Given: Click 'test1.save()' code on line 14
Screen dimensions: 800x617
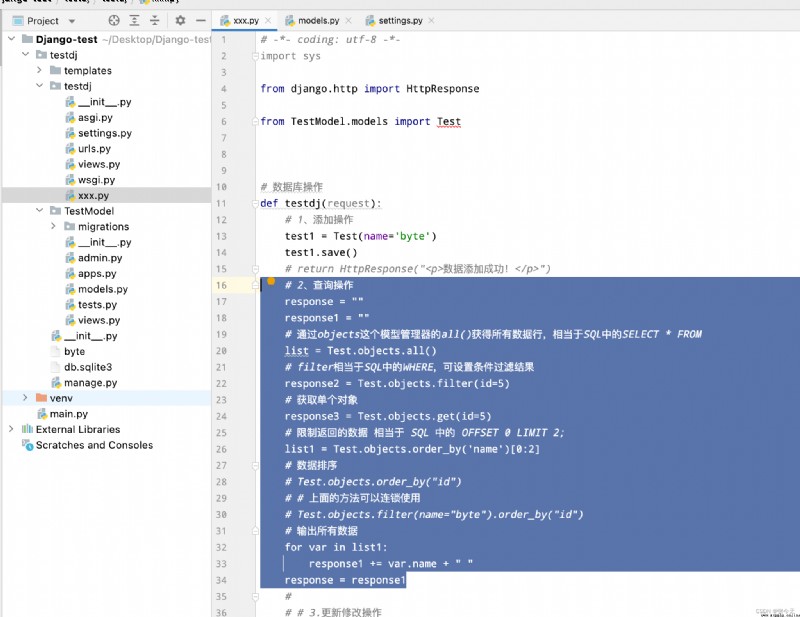Looking at the screenshot, I should 321,253.
